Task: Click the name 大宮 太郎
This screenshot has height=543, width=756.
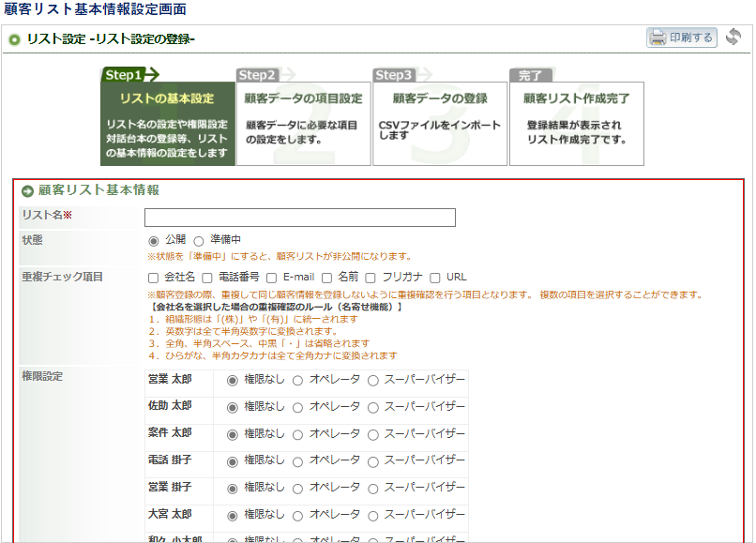Action: click(170, 514)
